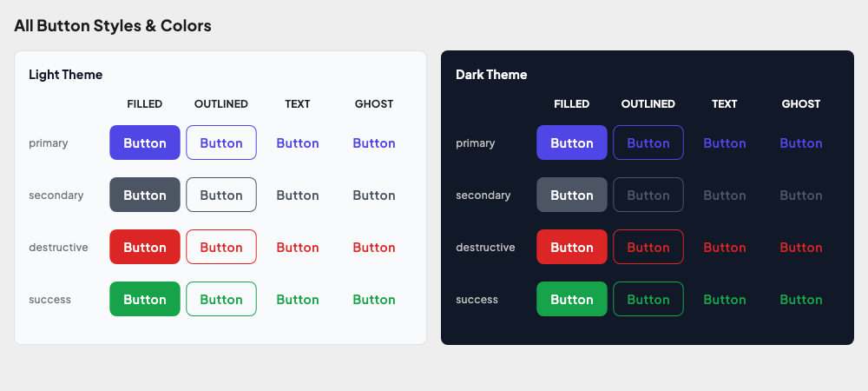Click the 'Light Theme' card title
Image resolution: width=868 pixels, height=391 pixels.
pyautogui.click(x=66, y=74)
